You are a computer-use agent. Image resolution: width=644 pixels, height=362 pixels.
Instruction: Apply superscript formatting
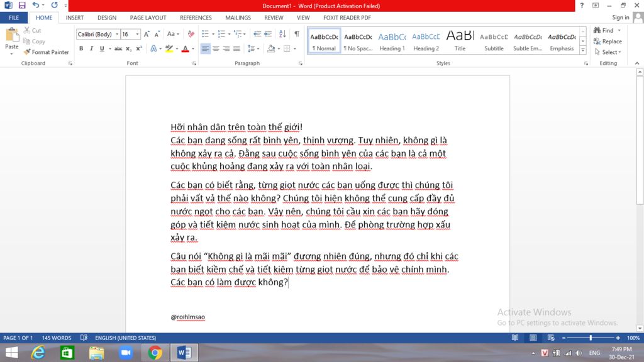pos(139,48)
